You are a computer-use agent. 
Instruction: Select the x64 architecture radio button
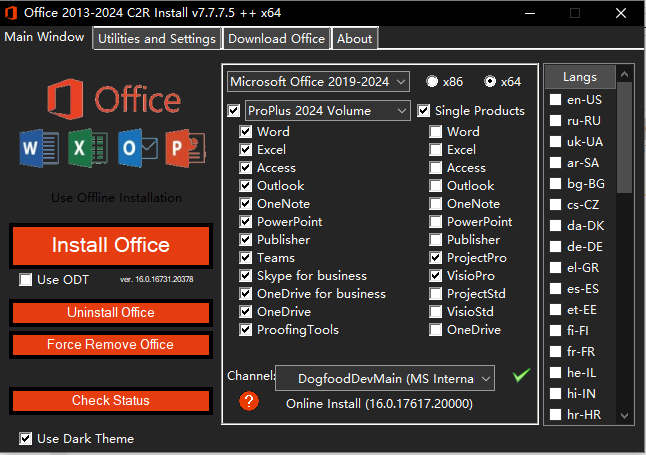coord(490,82)
